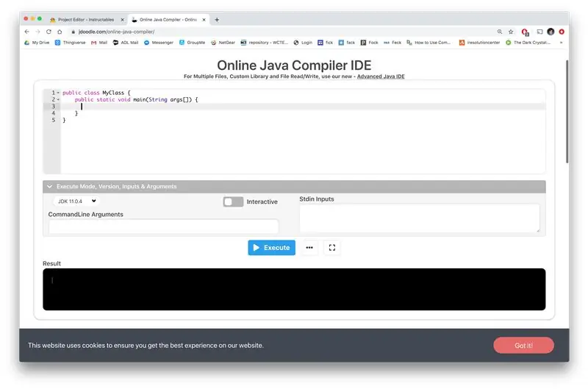Screen dimensions: 588x389
Task: Place cursor on editor line 3
Action: [303, 107]
